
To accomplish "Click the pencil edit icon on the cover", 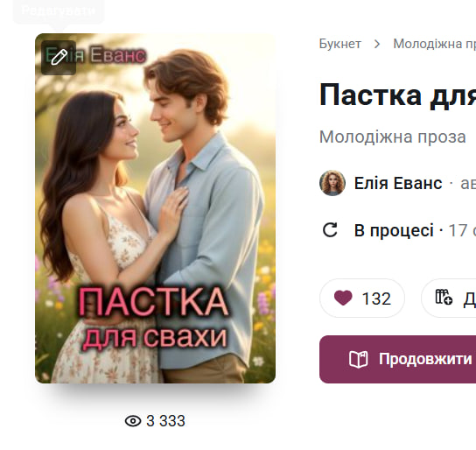I will pos(59,58).
